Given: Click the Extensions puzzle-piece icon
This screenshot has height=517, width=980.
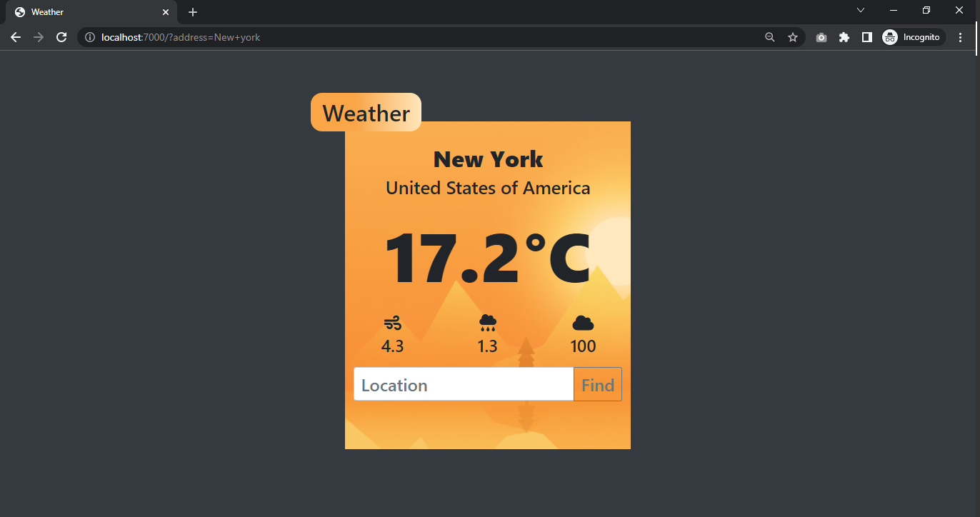Looking at the screenshot, I should (844, 36).
